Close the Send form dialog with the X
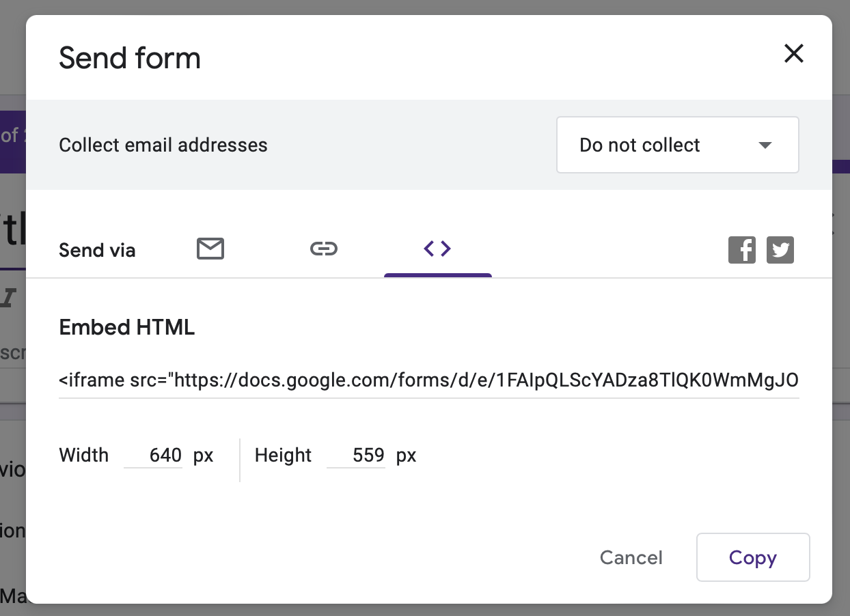The height and width of the screenshot is (616, 850). 793,53
